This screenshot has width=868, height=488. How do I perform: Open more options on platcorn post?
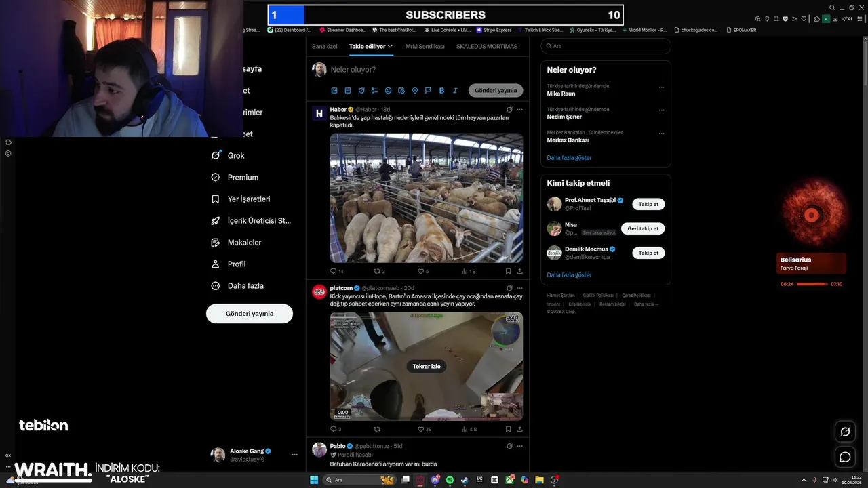pyautogui.click(x=520, y=288)
